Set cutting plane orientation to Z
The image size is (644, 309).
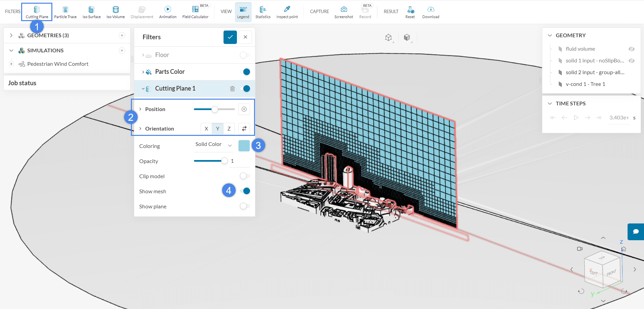tap(229, 129)
